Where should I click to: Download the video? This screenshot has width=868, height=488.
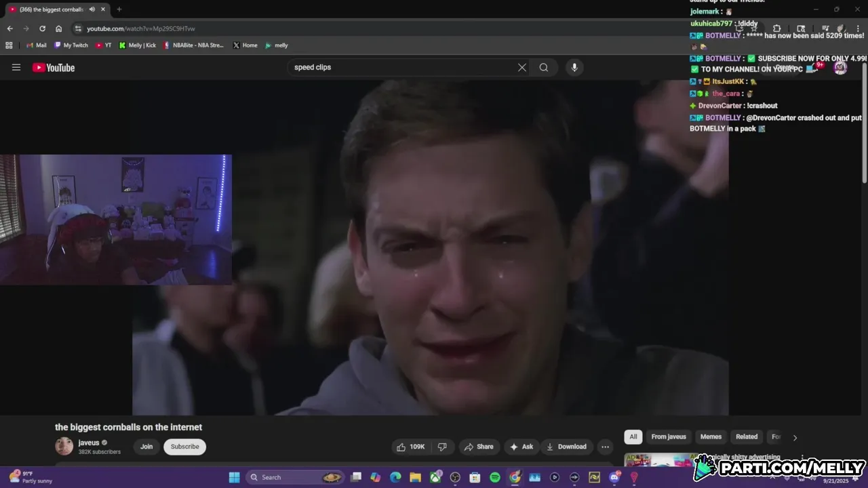[x=568, y=447]
